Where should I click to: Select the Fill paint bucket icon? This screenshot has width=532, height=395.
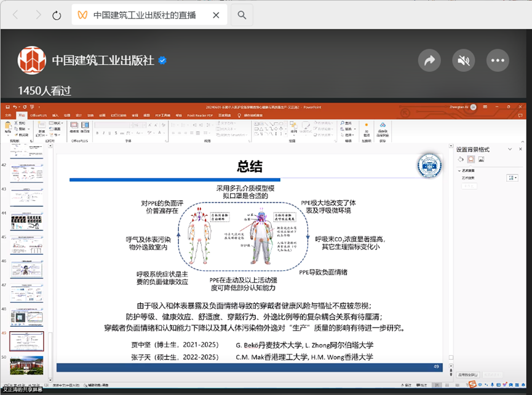pos(461,160)
